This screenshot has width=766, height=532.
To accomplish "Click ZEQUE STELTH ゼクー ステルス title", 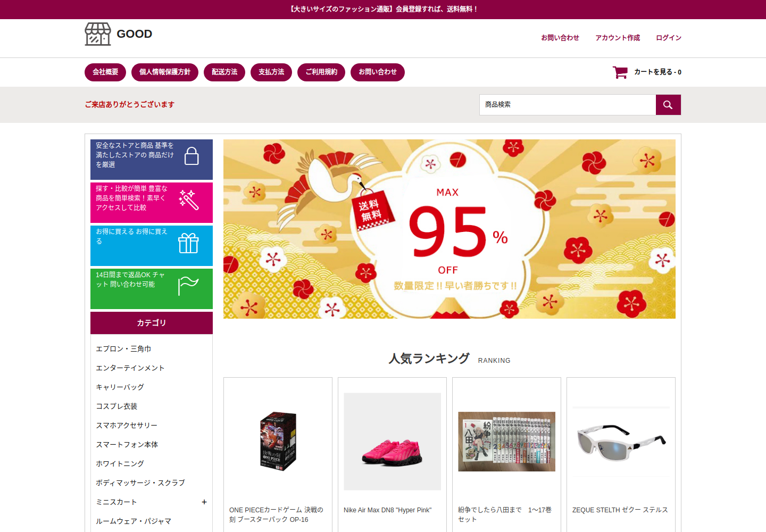I will pyautogui.click(x=620, y=510).
